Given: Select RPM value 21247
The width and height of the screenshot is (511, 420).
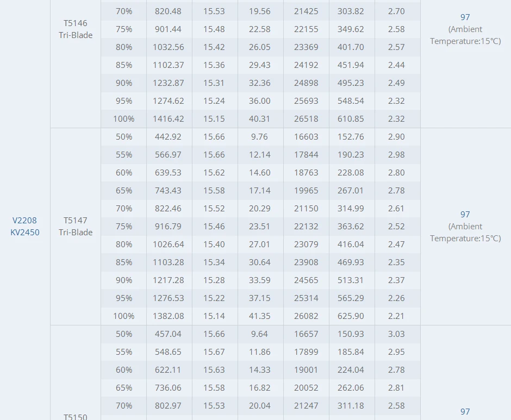Looking at the screenshot, I should pos(306,405).
